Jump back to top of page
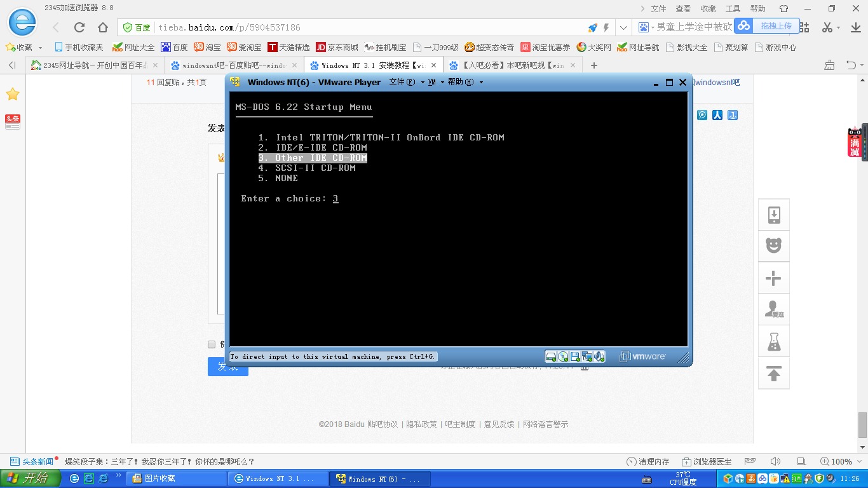Screen dimensions: 868x488 [x=774, y=374]
